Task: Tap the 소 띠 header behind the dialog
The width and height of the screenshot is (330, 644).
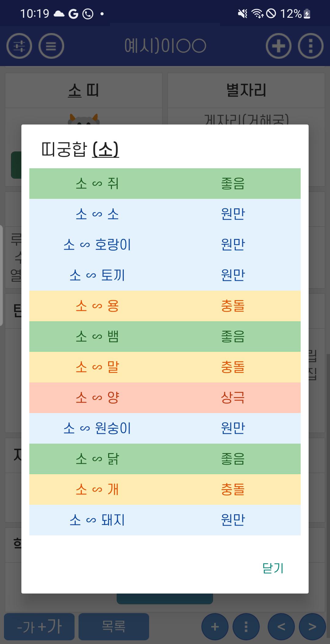Action: 83,91
